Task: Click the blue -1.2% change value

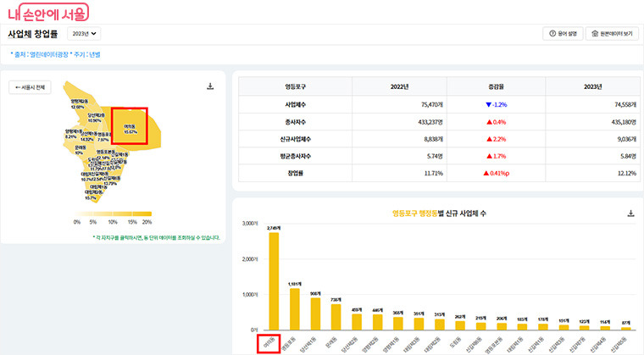Action: 497,105
